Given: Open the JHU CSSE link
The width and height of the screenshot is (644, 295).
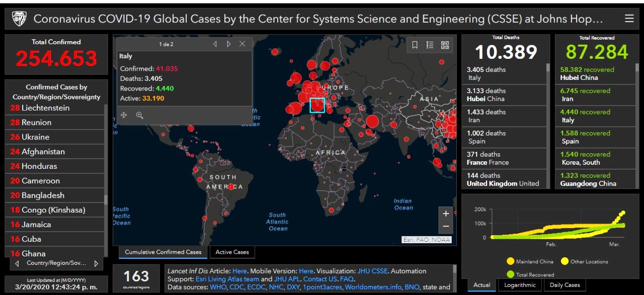Looking at the screenshot, I should (x=372, y=271).
